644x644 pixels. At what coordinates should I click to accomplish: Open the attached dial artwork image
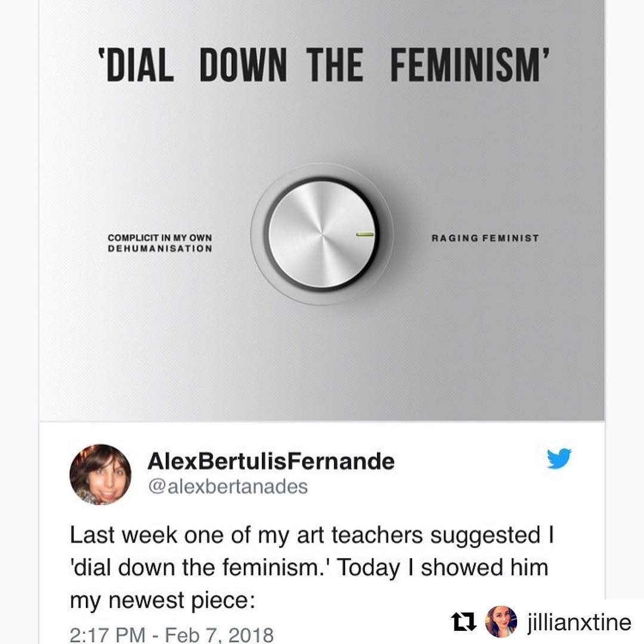[322, 210]
